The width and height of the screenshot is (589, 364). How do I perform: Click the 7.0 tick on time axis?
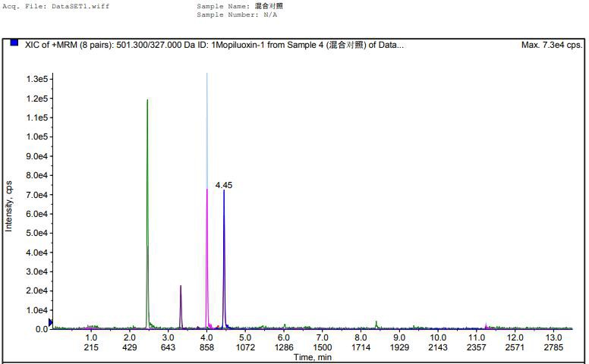[323, 337]
